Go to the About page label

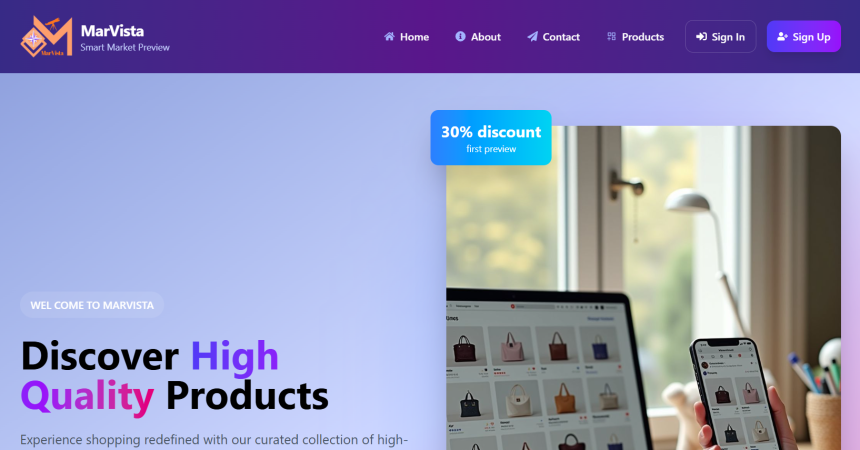coord(485,37)
